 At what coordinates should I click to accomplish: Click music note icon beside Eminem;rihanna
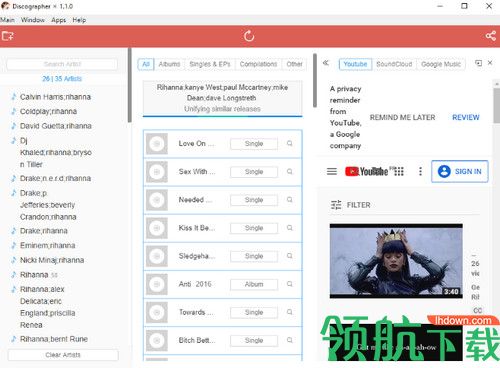pyautogui.click(x=14, y=245)
